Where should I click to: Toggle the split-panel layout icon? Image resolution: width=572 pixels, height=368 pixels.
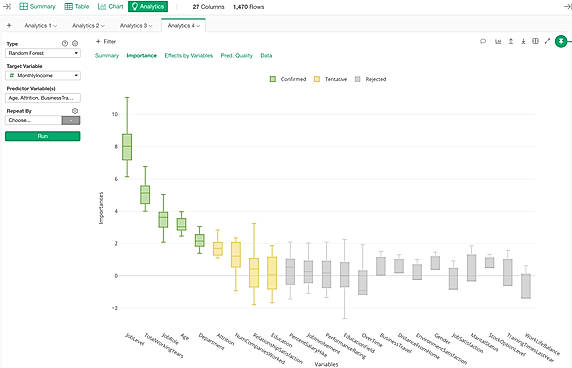[x=535, y=41]
